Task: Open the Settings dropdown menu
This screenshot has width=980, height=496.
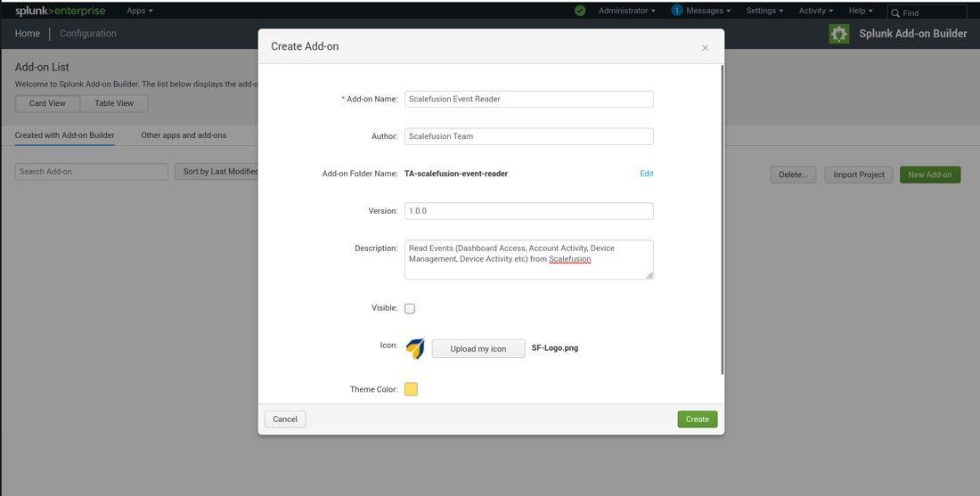Action: 764,11
